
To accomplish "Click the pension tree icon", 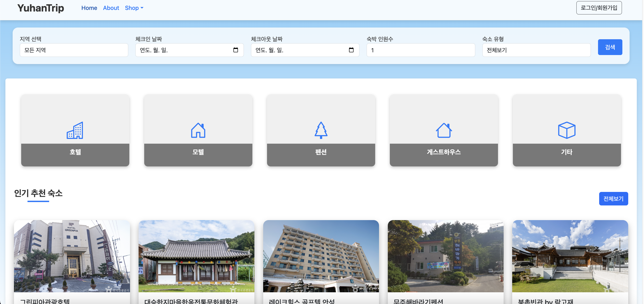I will click(x=321, y=130).
